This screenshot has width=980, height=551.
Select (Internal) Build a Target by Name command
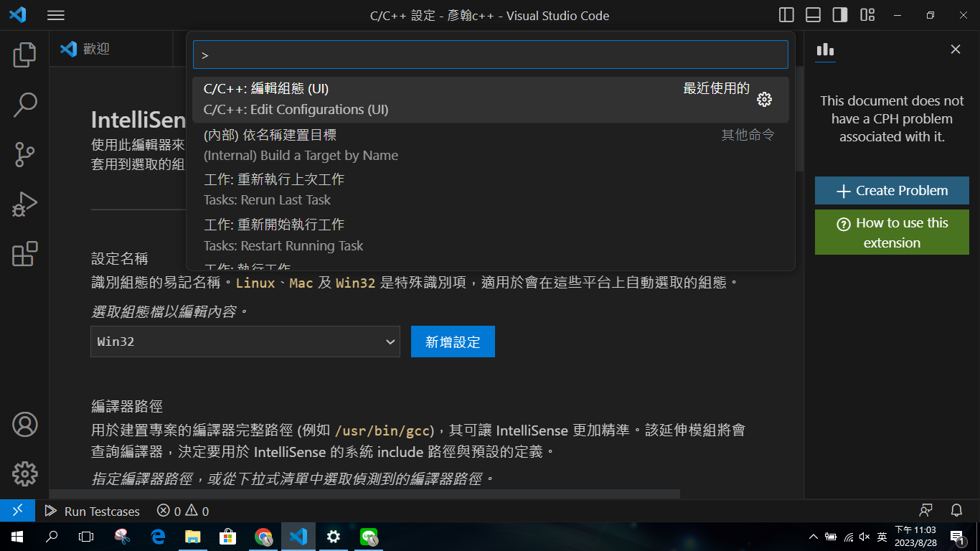pos(491,145)
